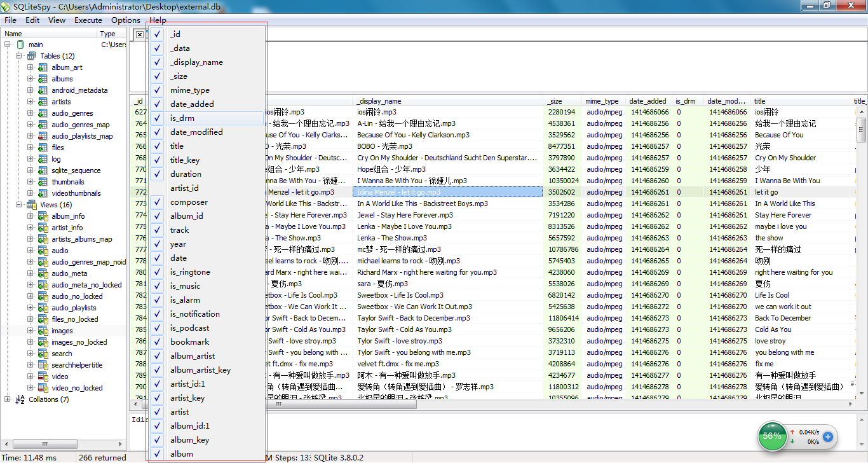Open the View menu
The image size is (868, 463).
click(x=57, y=20)
